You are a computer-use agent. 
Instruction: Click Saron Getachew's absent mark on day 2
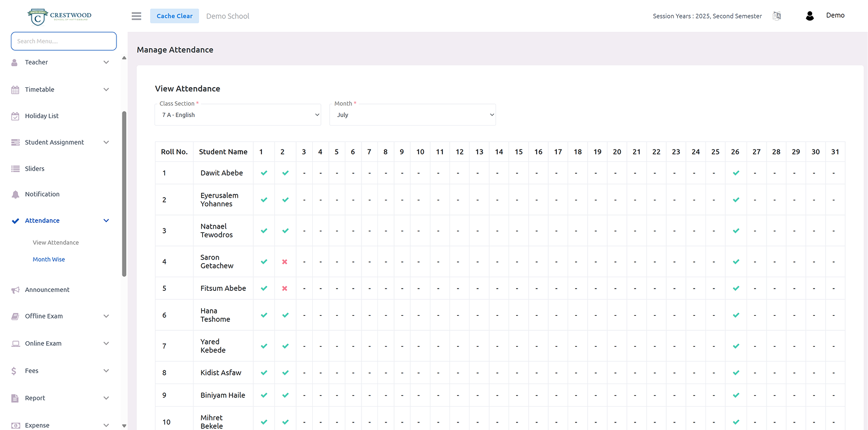(x=285, y=262)
